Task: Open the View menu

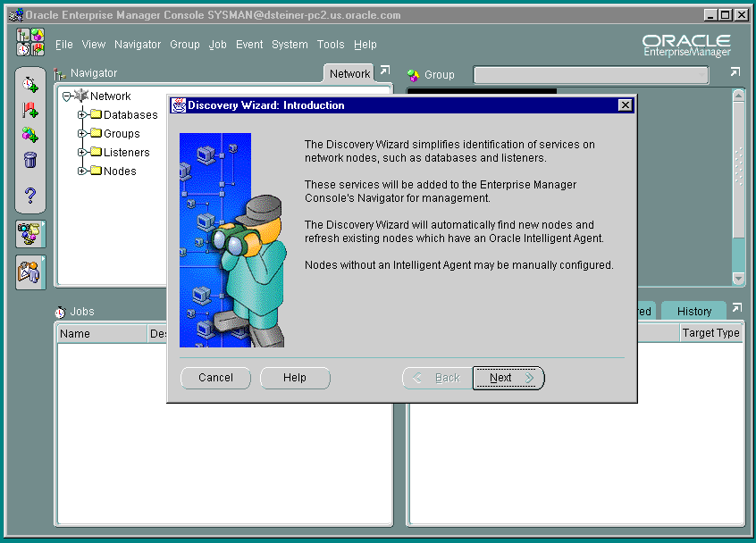Action: pos(93,45)
